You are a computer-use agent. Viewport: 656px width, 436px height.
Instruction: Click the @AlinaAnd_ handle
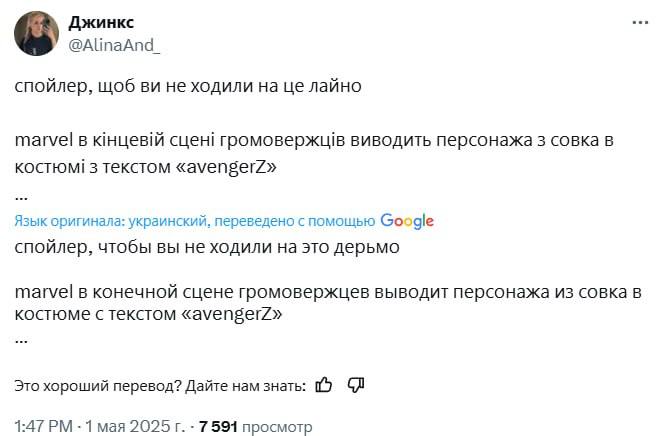pyautogui.click(x=113, y=45)
